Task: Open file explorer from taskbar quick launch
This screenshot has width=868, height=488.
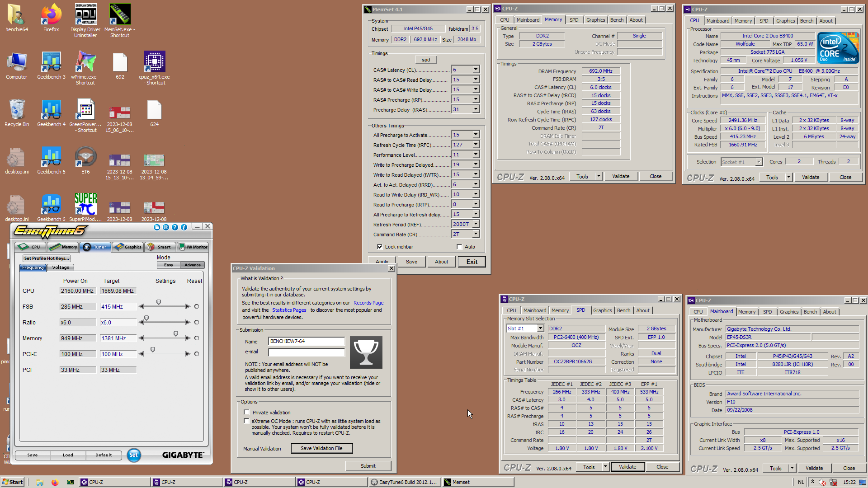Action: pos(40,482)
